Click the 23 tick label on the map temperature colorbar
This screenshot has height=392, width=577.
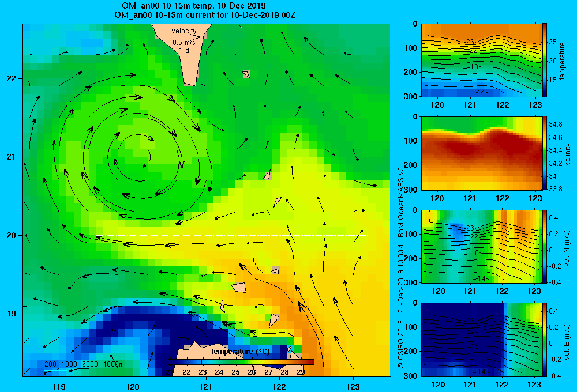coord(203,372)
